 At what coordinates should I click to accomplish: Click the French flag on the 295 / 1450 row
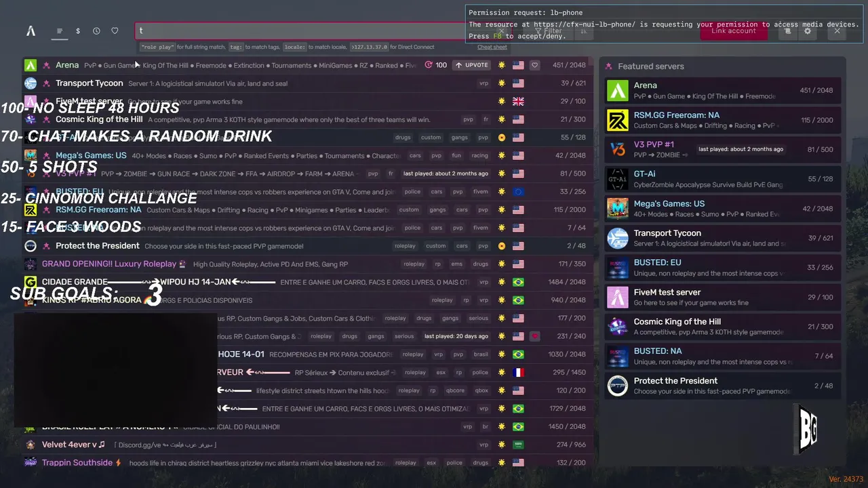point(518,372)
